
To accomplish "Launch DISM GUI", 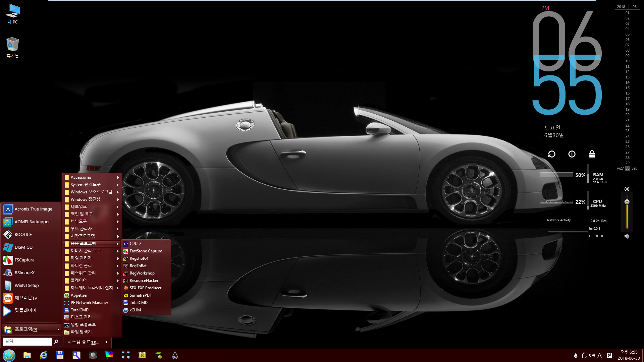I will coord(31,247).
